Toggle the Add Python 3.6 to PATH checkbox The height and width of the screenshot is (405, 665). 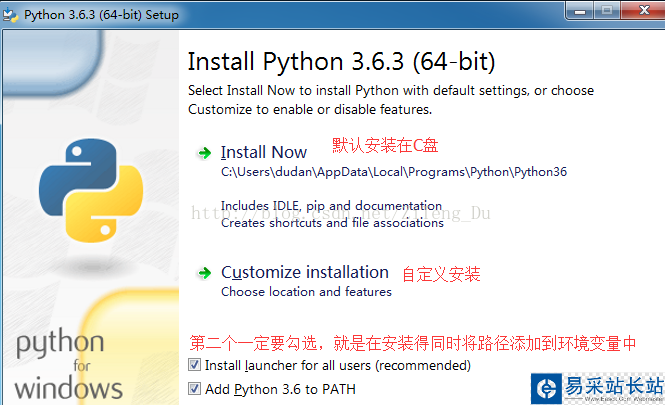(x=194, y=389)
